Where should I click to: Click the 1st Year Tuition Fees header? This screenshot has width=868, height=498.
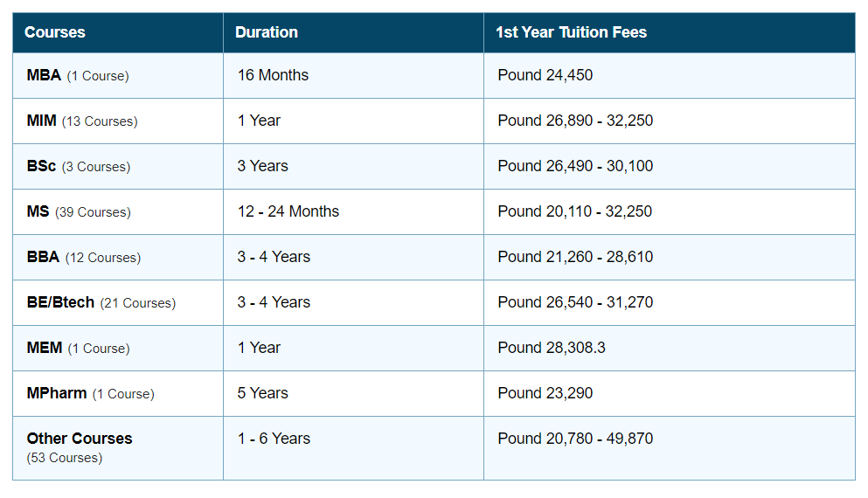(x=571, y=32)
